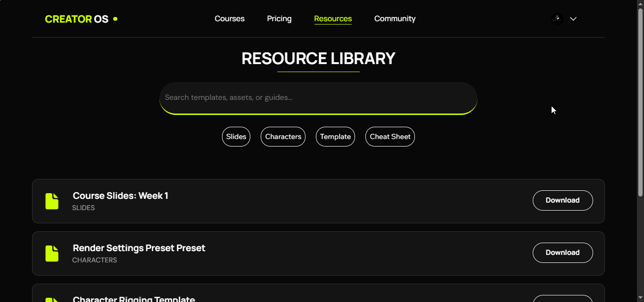Download Course Slides: Week 1

coord(563,200)
